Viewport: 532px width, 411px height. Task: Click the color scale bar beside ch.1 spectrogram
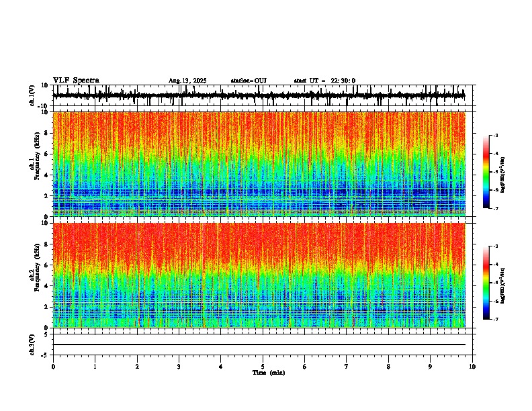click(x=486, y=172)
